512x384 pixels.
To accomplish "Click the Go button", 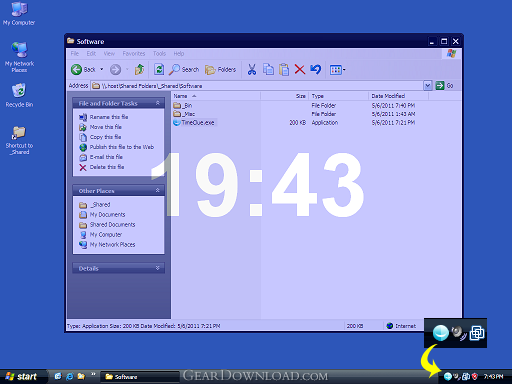I will point(445,86).
